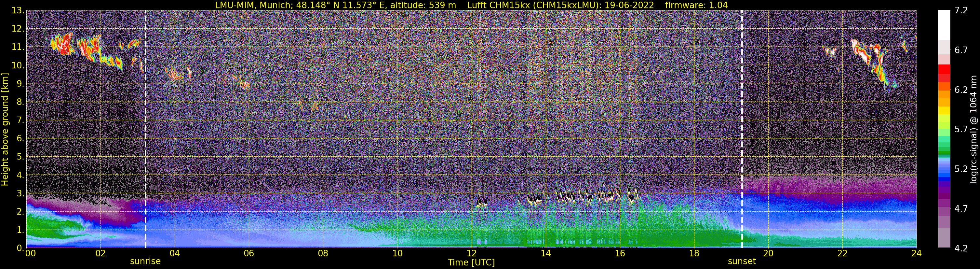Click the x-axis tick label 16

(620, 253)
